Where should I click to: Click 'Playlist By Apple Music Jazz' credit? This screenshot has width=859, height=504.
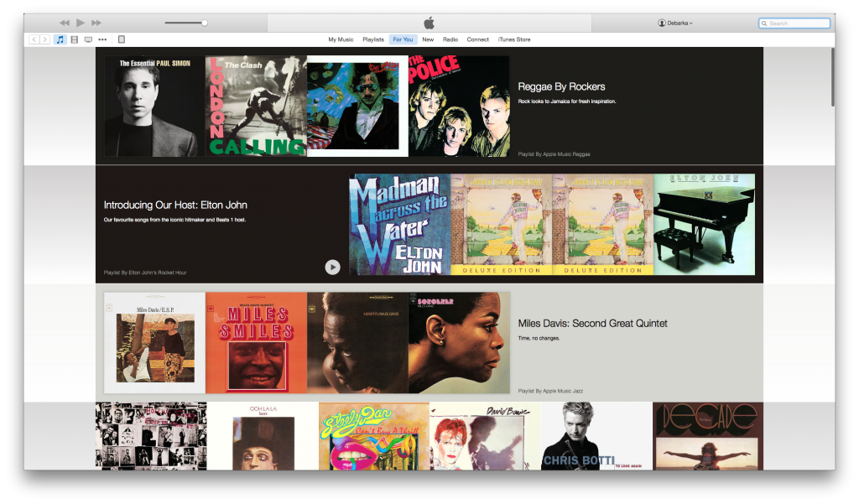(x=550, y=391)
